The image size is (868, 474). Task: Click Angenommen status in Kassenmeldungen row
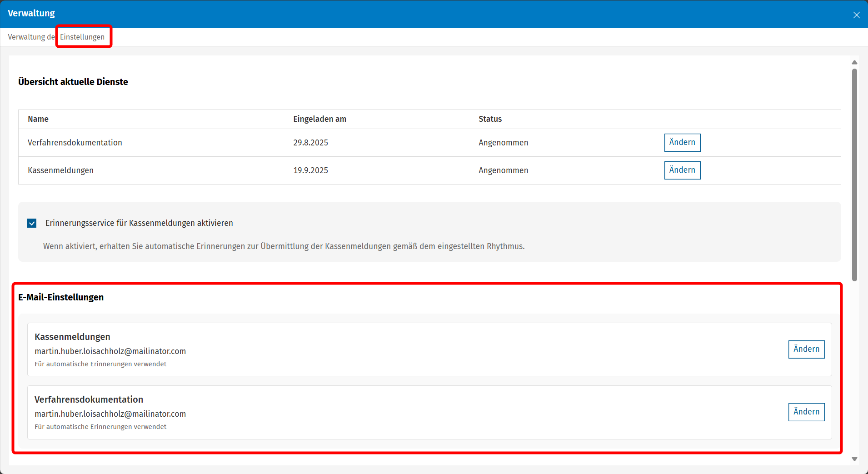click(x=503, y=170)
